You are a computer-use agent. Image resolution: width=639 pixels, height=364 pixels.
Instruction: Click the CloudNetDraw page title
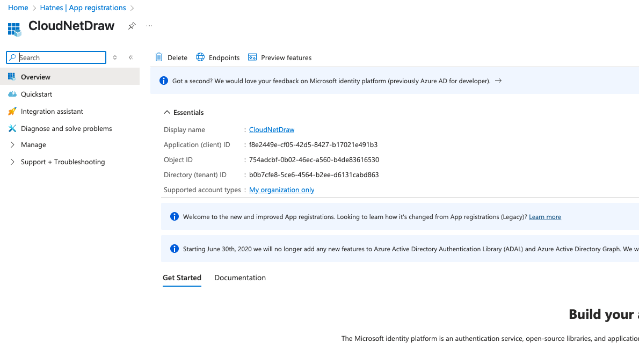click(x=71, y=26)
